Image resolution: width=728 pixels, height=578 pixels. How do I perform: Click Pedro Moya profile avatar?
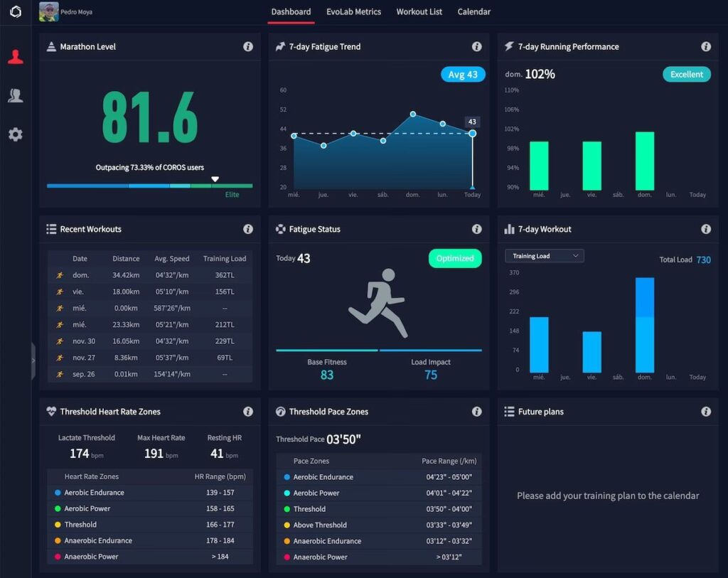click(49, 11)
